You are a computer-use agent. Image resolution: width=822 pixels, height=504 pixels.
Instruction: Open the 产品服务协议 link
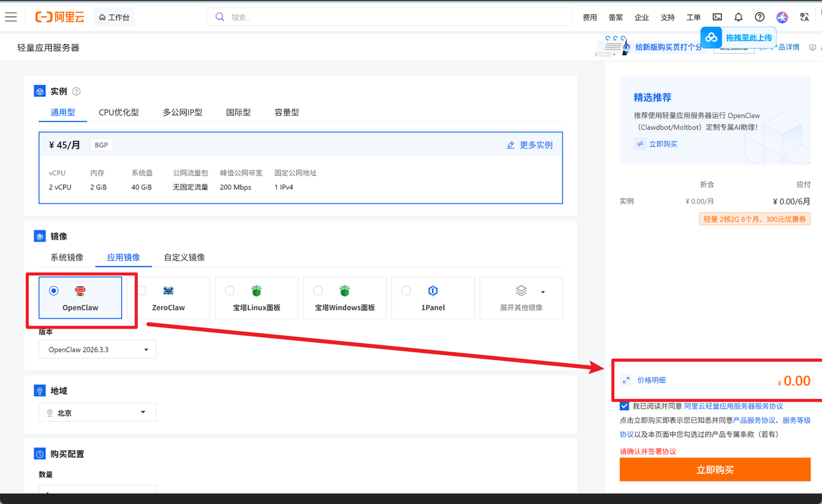coord(755,420)
